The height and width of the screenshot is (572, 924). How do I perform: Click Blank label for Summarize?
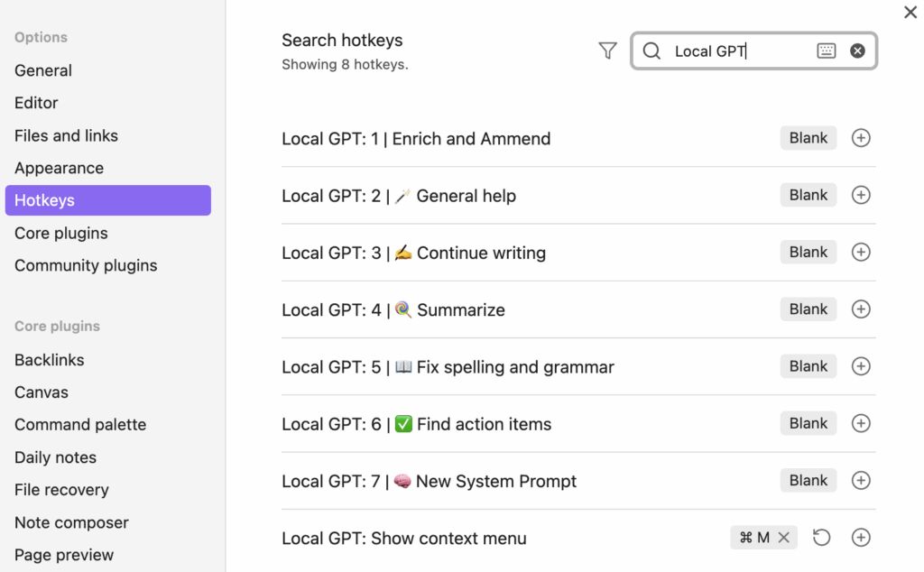tap(808, 309)
